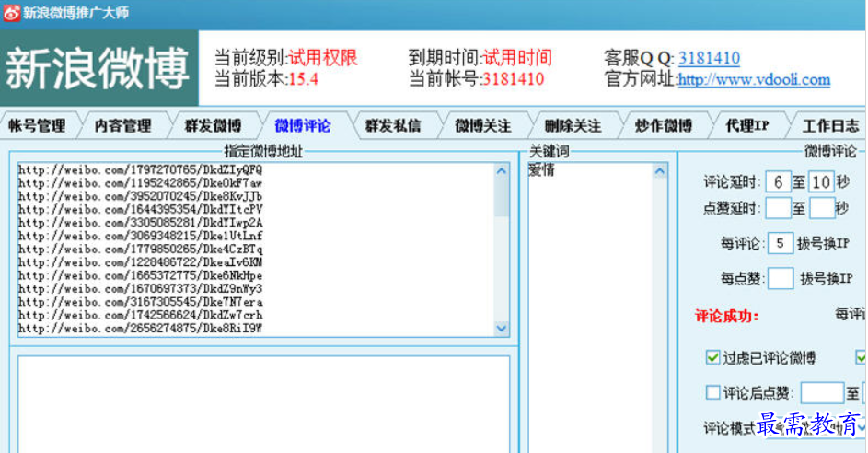Click the comment delay minimum field showing 6
This screenshot has width=868, height=453.
tap(778, 181)
